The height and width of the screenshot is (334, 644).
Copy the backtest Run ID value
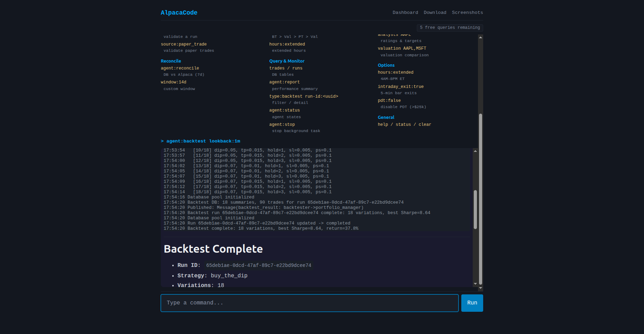(258, 265)
